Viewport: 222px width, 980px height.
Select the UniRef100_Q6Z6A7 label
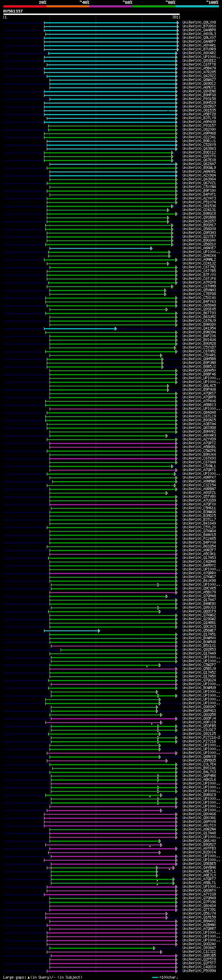pyautogui.click(x=199, y=164)
